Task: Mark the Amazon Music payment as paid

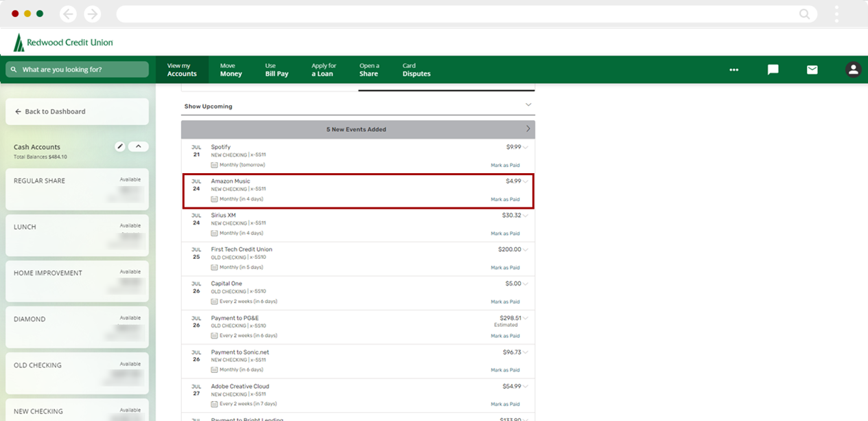Action: pos(505,200)
